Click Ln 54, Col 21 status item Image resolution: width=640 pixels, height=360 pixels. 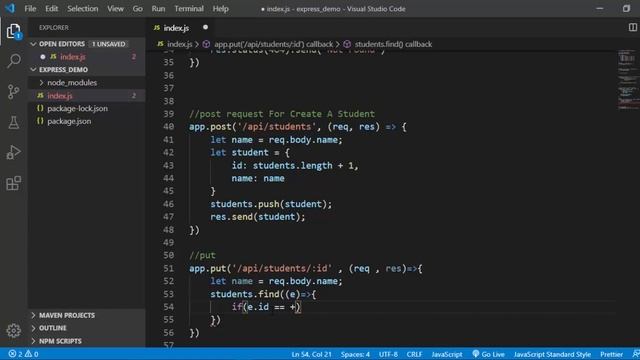[x=311, y=354]
